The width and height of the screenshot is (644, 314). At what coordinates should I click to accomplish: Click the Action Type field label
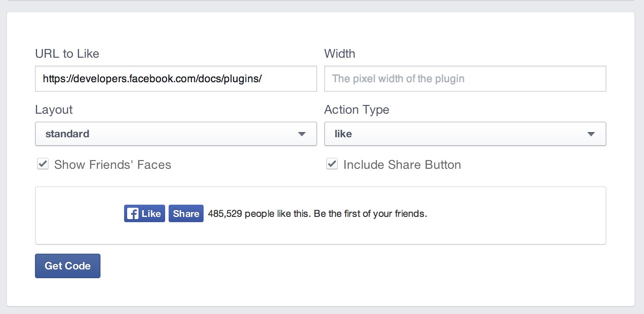pyautogui.click(x=357, y=110)
